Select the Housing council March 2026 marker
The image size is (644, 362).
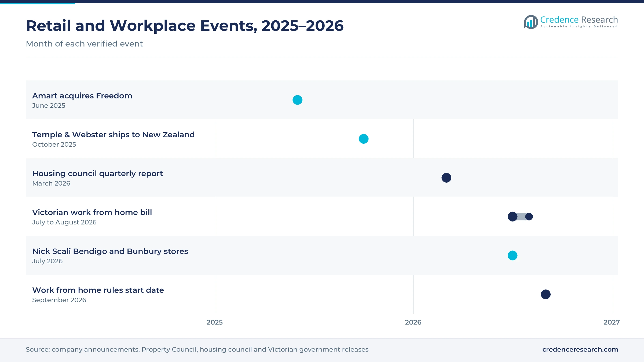[446, 178]
